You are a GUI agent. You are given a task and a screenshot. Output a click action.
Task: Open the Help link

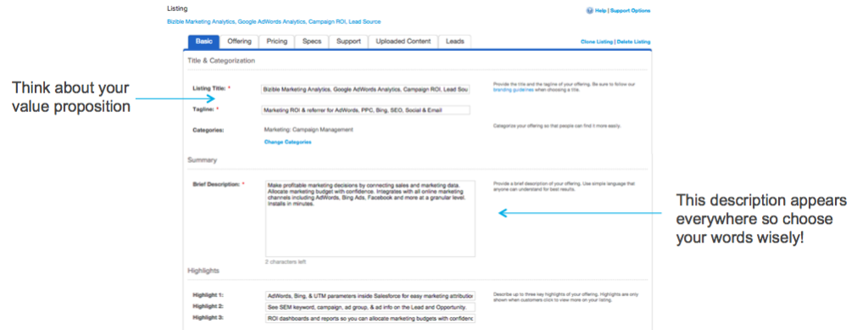[x=601, y=10]
